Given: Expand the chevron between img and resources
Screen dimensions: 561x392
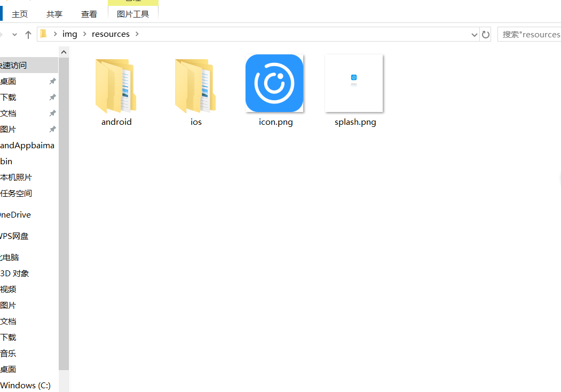Looking at the screenshot, I should 85,34.
